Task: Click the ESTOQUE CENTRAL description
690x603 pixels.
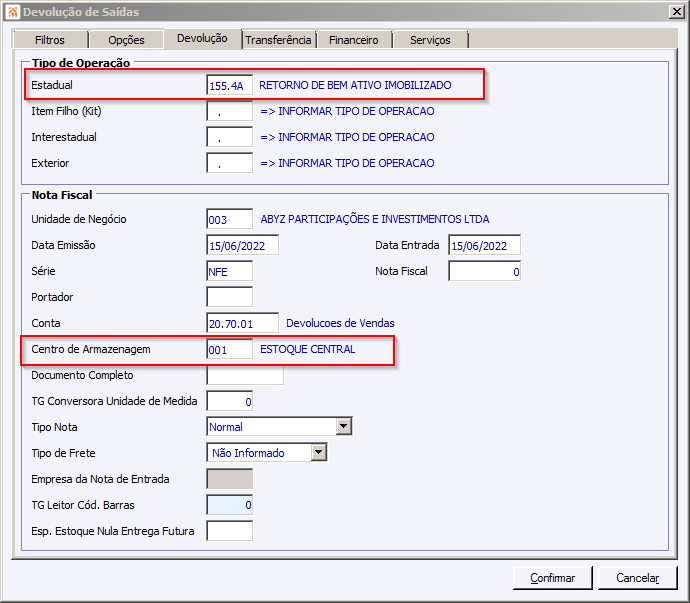Action: pyautogui.click(x=308, y=349)
